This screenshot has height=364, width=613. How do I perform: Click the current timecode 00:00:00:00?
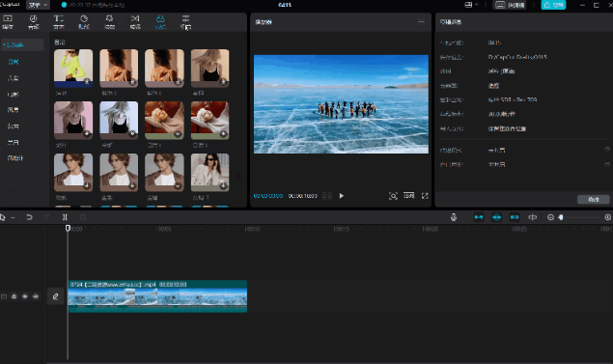pos(268,196)
